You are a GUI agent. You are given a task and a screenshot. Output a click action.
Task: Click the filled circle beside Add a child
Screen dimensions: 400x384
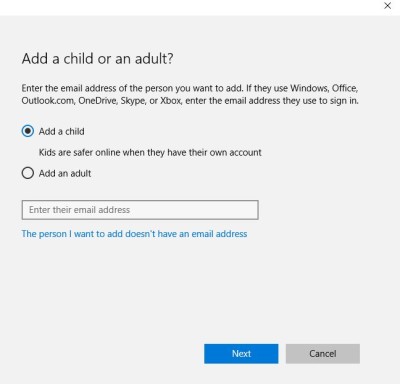[x=28, y=131]
